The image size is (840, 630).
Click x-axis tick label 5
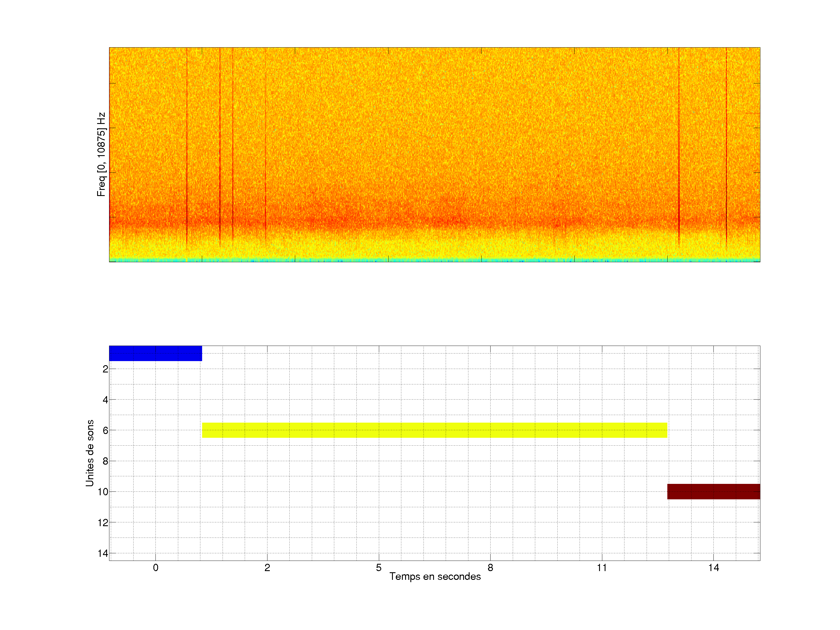[x=379, y=568]
